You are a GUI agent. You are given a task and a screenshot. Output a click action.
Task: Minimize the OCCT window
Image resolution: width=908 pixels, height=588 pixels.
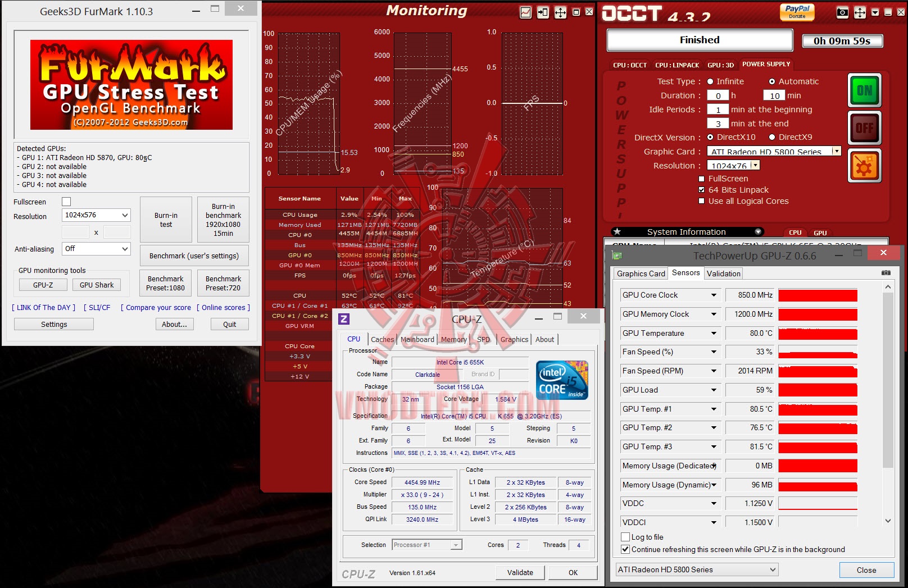[x=888, y=12]
